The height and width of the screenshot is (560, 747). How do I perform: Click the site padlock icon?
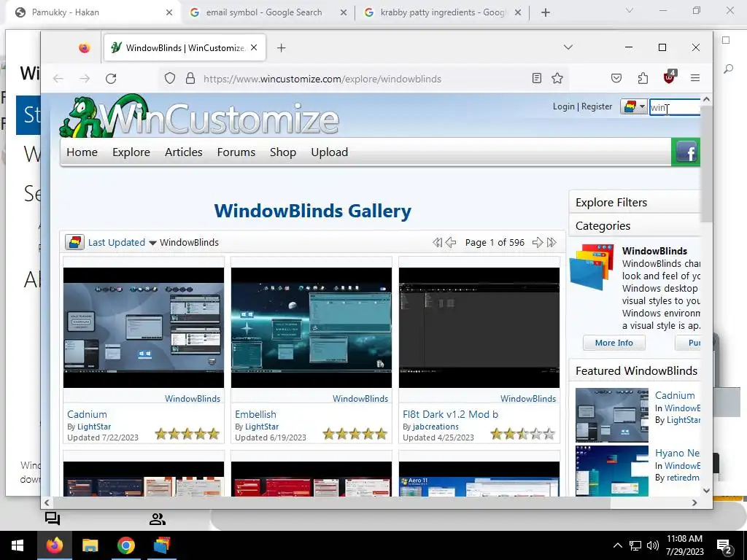190,79
